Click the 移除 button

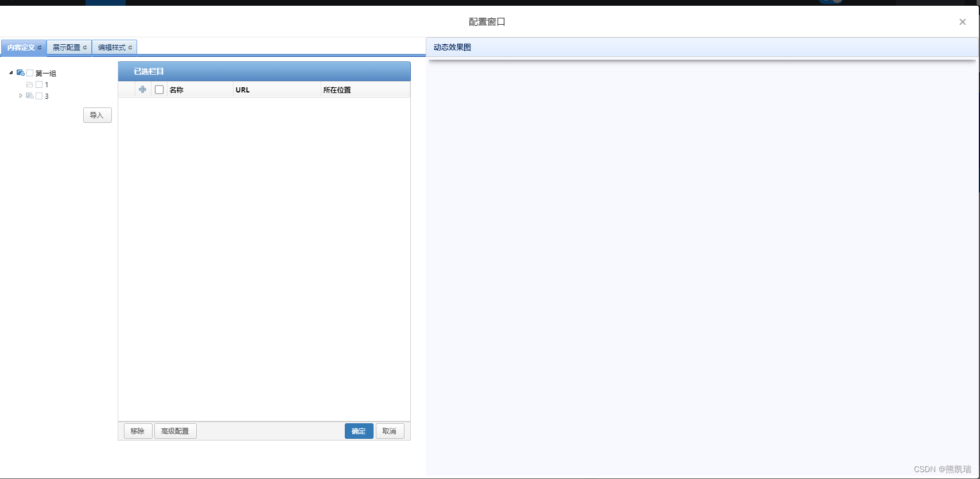click(138, 431)
